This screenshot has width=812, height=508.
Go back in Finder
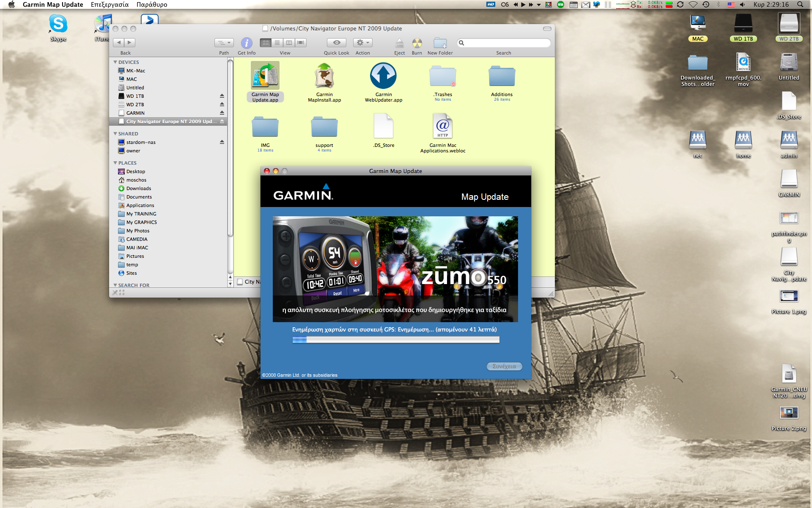coord(119,43)
